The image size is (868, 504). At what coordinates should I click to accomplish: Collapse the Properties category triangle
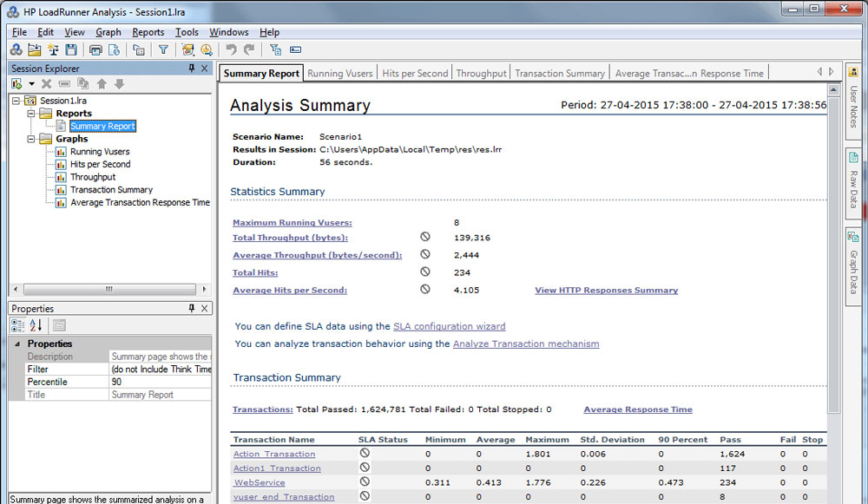point(17,344)
